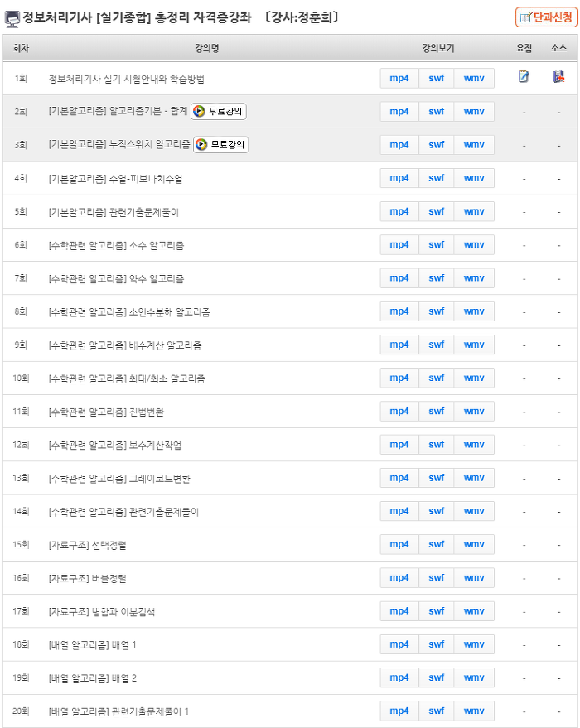Viewport: 580px width, 728px height.
Task: Play lecture 1 in mp4 format
Action: tap(399, 79)
